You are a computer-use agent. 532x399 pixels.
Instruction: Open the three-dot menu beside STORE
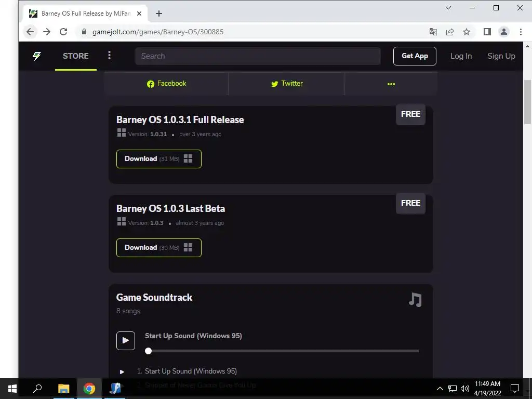click(x=109, y=55)
